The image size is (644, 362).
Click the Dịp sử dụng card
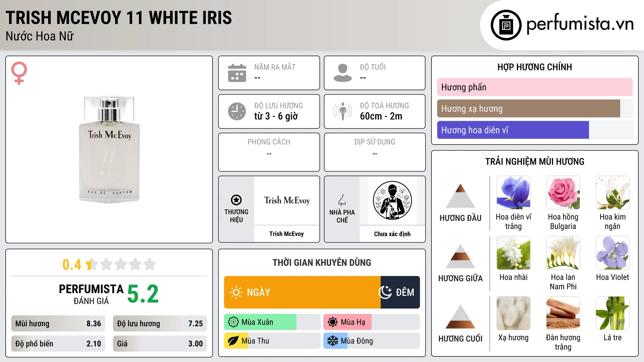pos(375,152)
